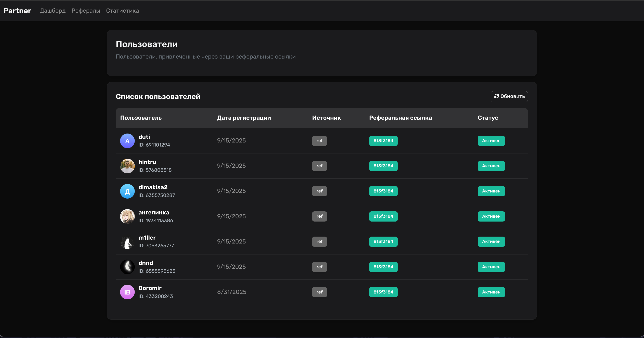
Task: Click m1ller's dark silhouette avatar
Action: 127,242
